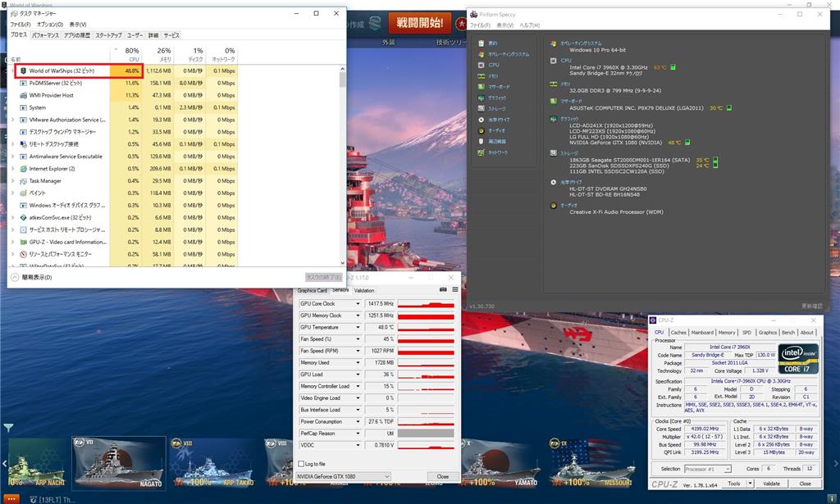Show previous ships with the carousel left arrow
Image resolution: width=840 pixels, height=504 pixels.
[x=4, y=463]
